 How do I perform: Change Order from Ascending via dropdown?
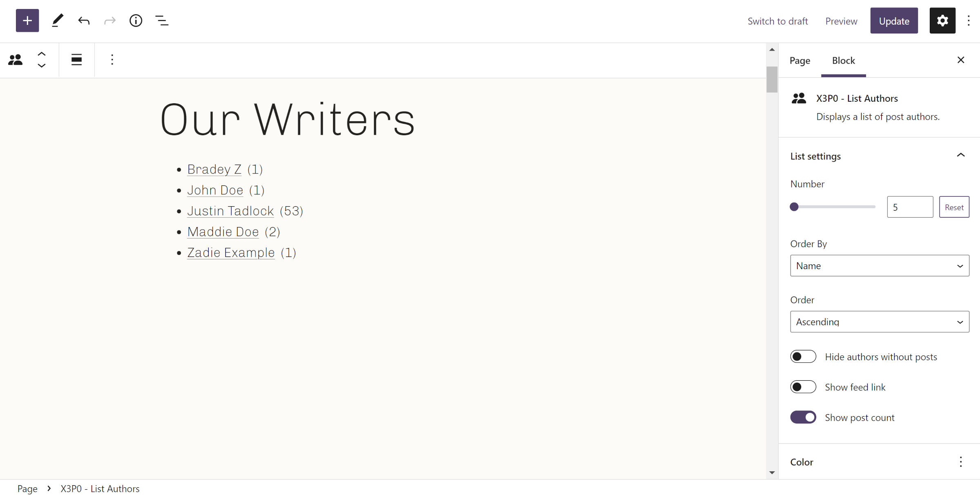[x=879, y=321]
